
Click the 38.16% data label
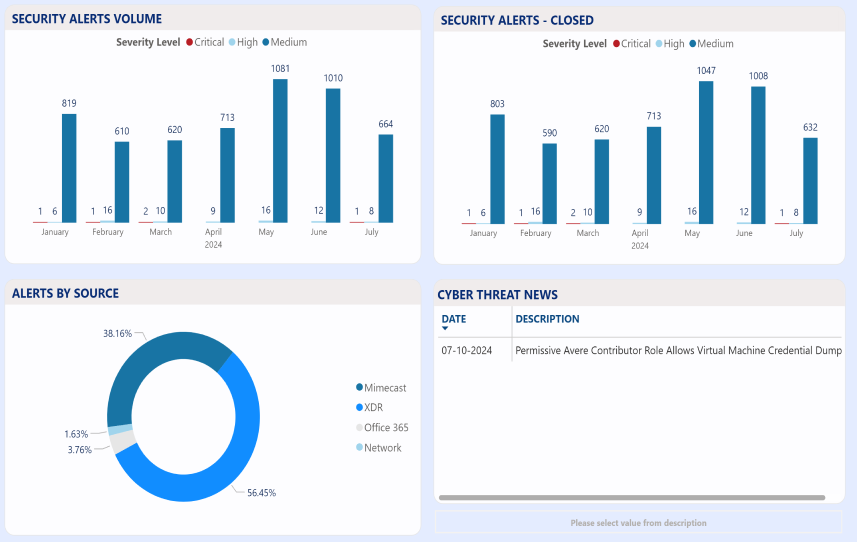pos(118,333)
